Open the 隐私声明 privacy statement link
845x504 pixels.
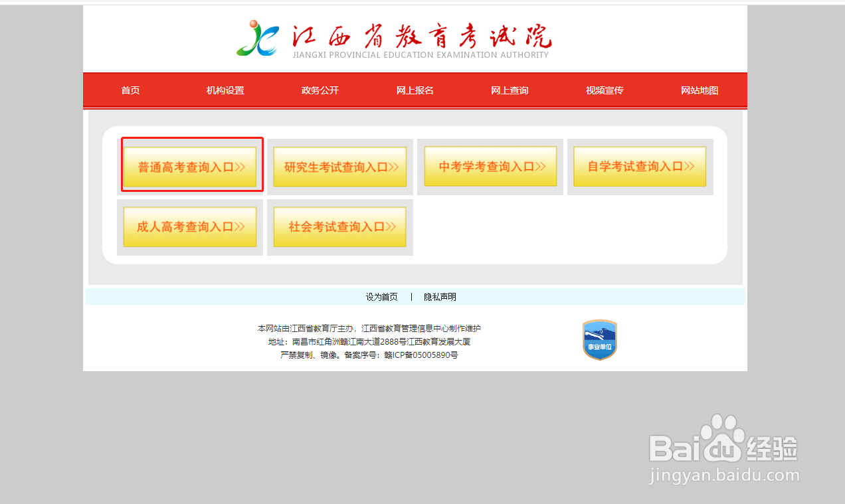(440, 296)
